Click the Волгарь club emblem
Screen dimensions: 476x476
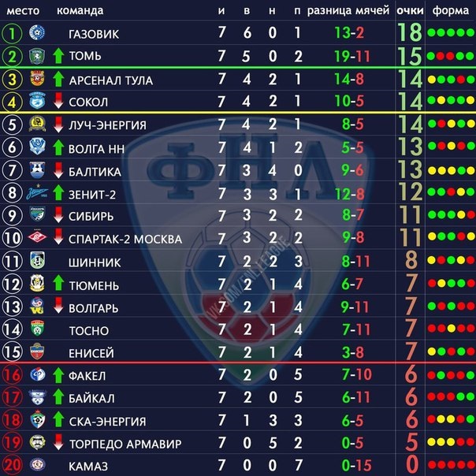coord(37,306)
